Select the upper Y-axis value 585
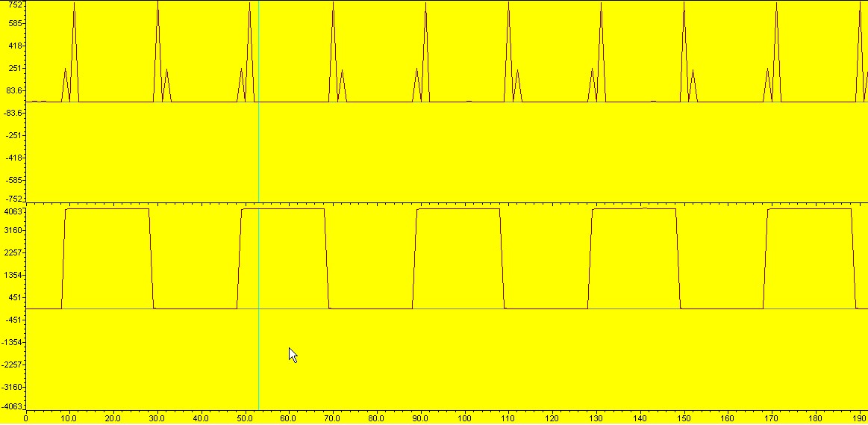Viewport: 868px width, 425px height. [16, 23]
